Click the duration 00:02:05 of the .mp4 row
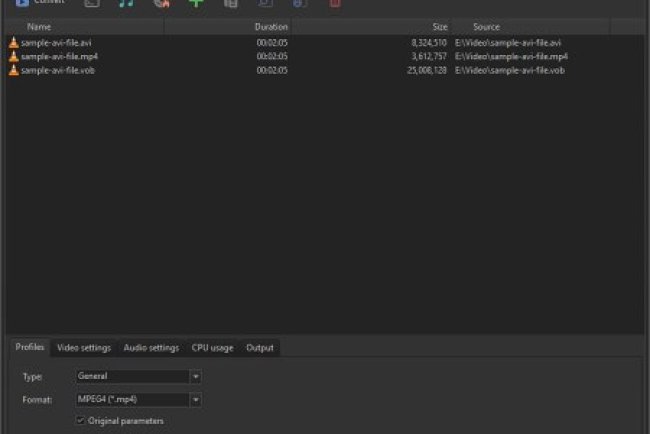 coord(272,56)
